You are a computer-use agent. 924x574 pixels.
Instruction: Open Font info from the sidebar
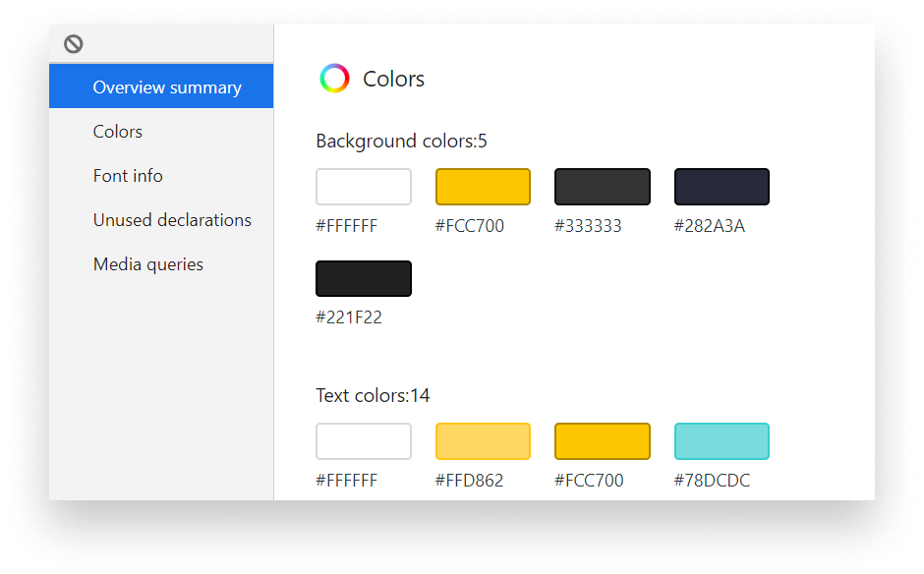128,175
